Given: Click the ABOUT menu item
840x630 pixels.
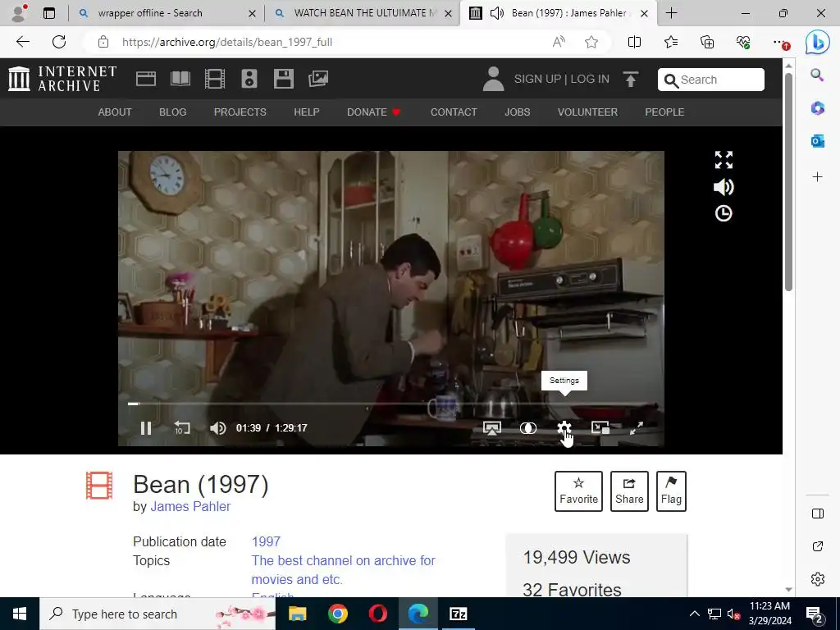Looking at the screenshot, I should (115, 112).
